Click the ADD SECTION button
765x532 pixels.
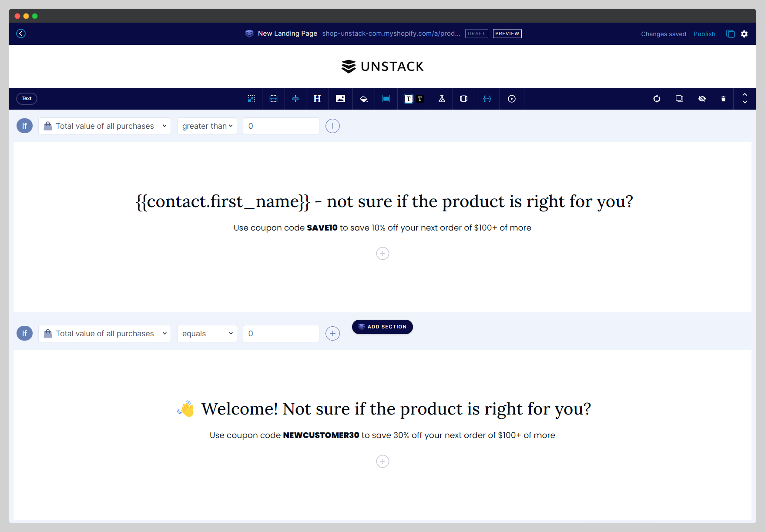pyautogui.click(x=382, y=327)
